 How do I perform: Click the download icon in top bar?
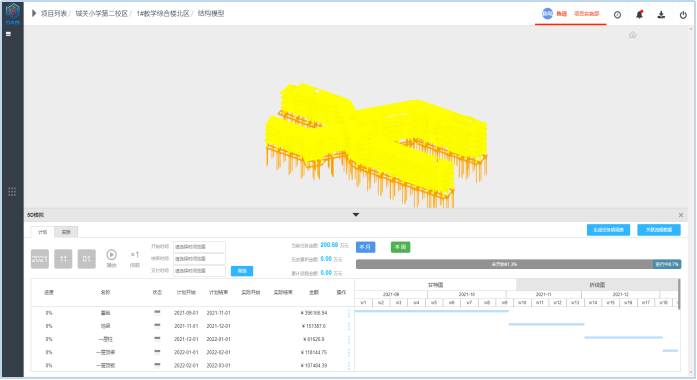(661, 15)
